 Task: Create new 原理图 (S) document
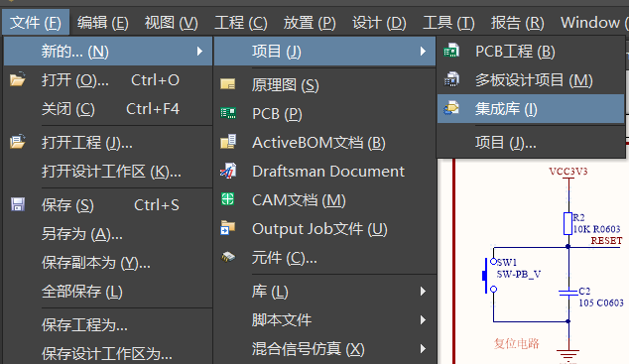click(324, 84)
